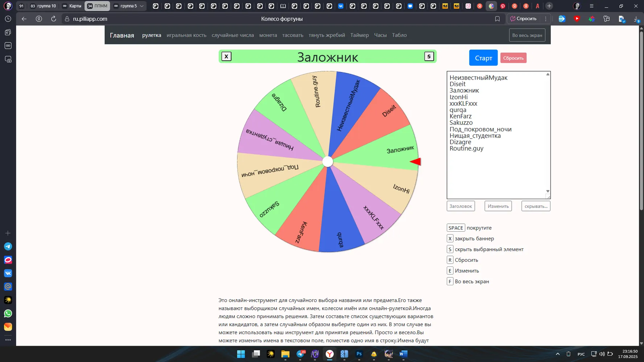
Task: Show hidden tray icons with the chevron
Action: tap(558, 354)
